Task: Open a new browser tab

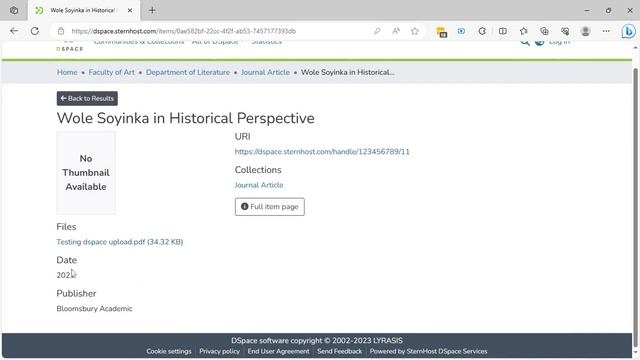Action: click(152, 10)
